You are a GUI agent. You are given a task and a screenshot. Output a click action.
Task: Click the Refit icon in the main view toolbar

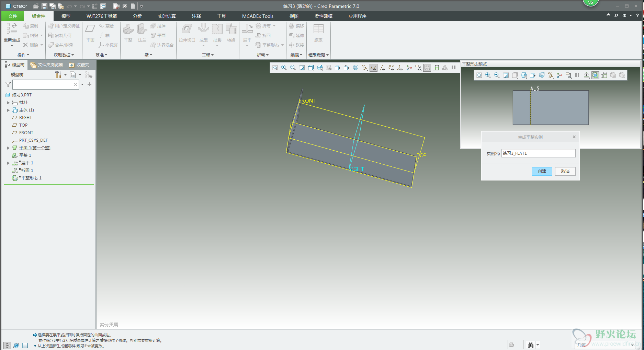point(275,68)
